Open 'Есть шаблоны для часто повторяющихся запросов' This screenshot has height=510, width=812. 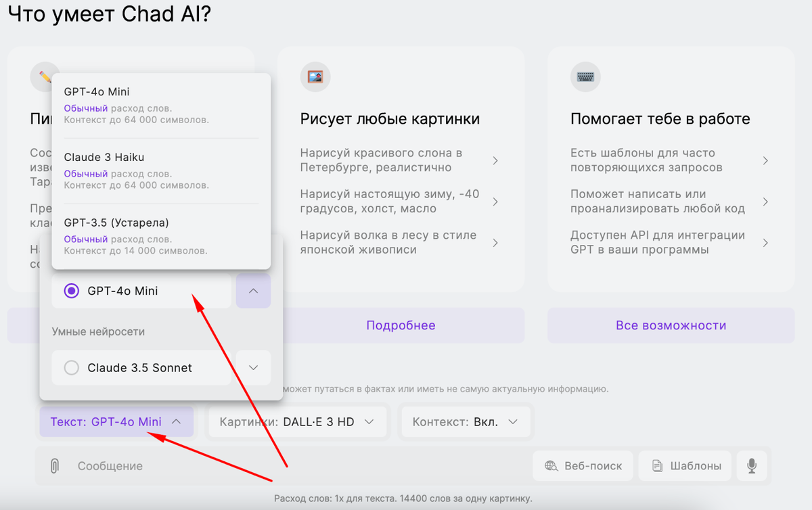pyautogui.click(x=671, y=160)
